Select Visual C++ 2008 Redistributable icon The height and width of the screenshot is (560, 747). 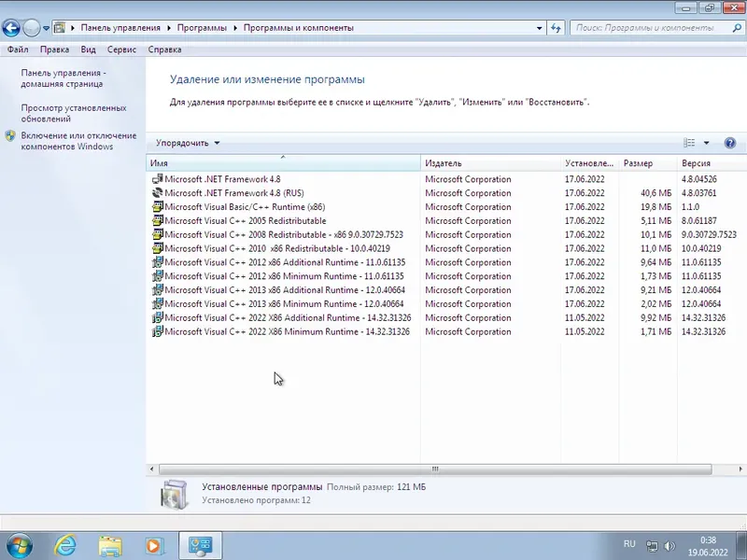point(157,234)
